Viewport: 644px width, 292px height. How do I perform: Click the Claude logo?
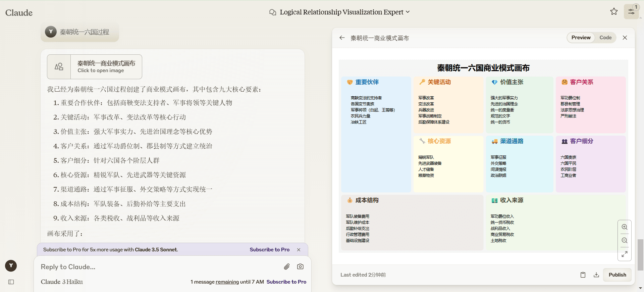point(19,13)
